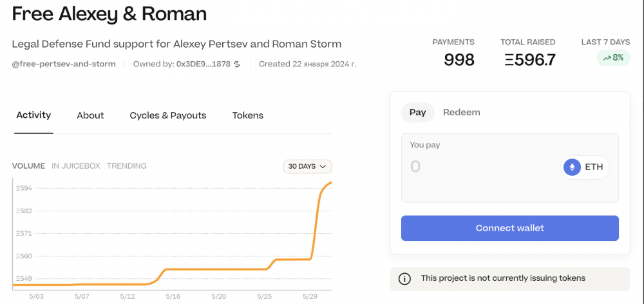
Task: Select the VOLUME chart view
Action: [28, 166]
